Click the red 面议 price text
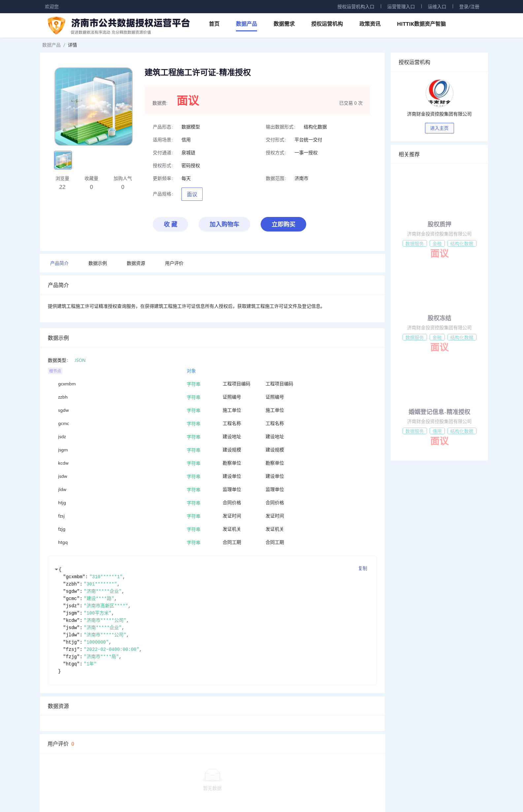Screen dimensions: 523x812 188,101
